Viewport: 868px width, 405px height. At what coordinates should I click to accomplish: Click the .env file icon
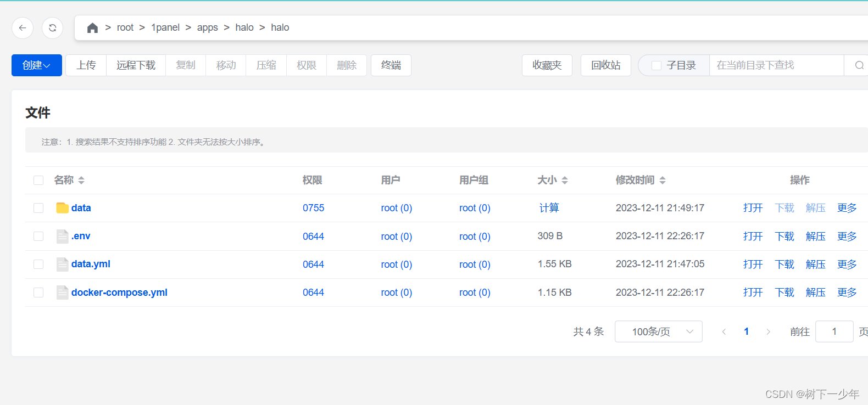pos(63,236)
